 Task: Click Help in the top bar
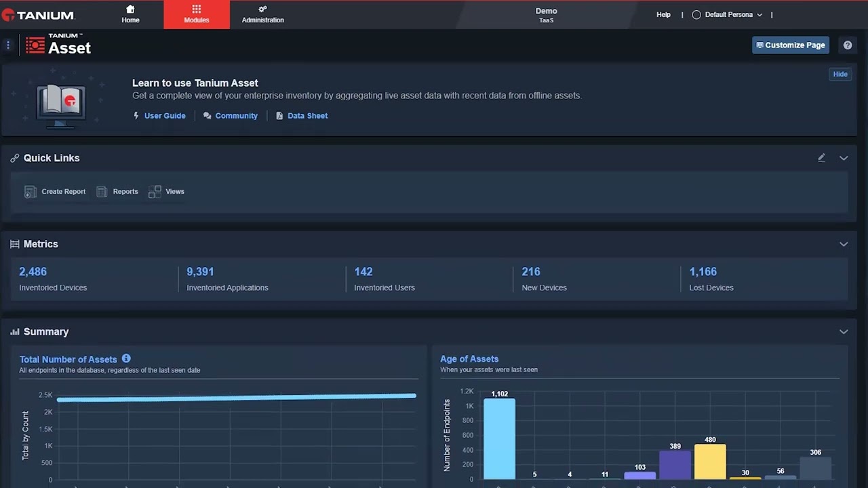[x=663, y=15]
